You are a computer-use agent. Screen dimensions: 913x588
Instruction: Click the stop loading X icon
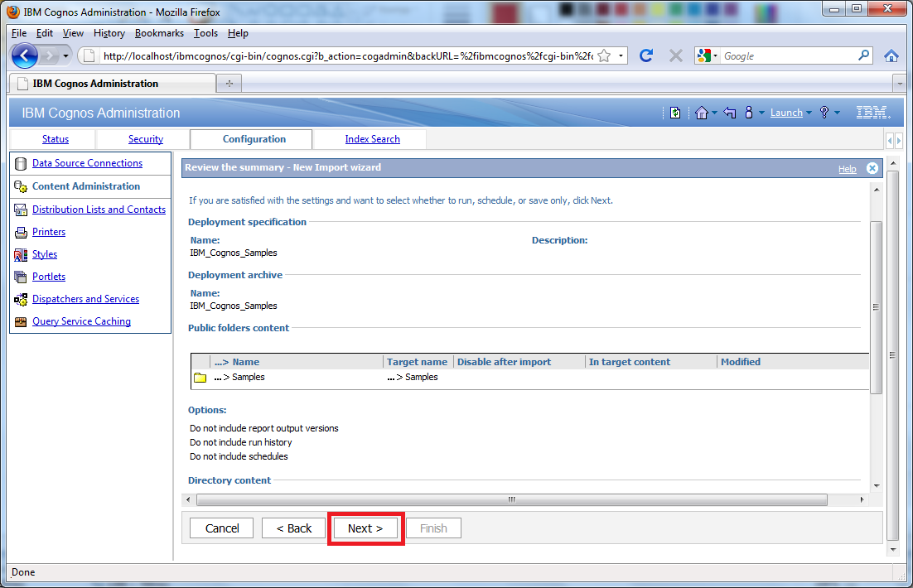[x=675, y=55]
